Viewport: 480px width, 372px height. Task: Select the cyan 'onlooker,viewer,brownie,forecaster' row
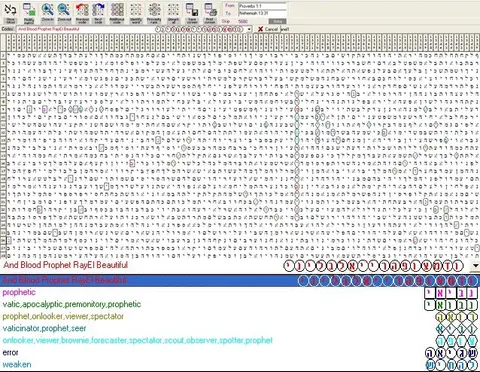tap(240, 340)
